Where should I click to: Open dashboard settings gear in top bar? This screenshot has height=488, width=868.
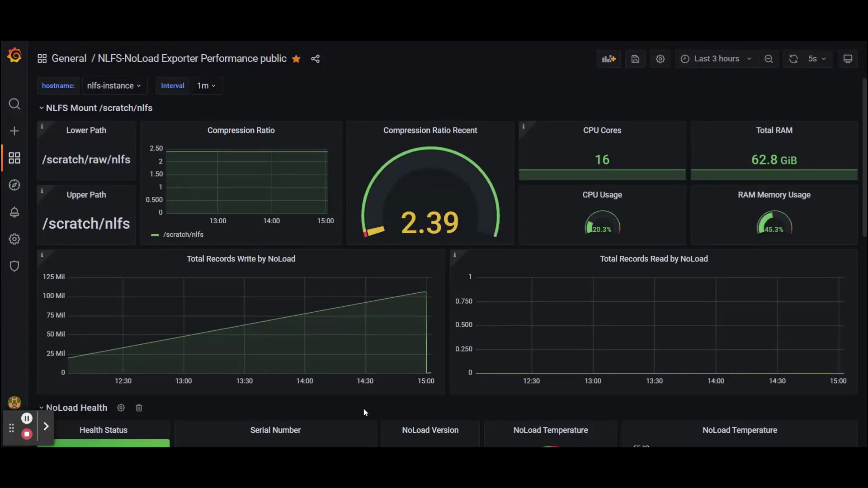[x=660, y=59]
